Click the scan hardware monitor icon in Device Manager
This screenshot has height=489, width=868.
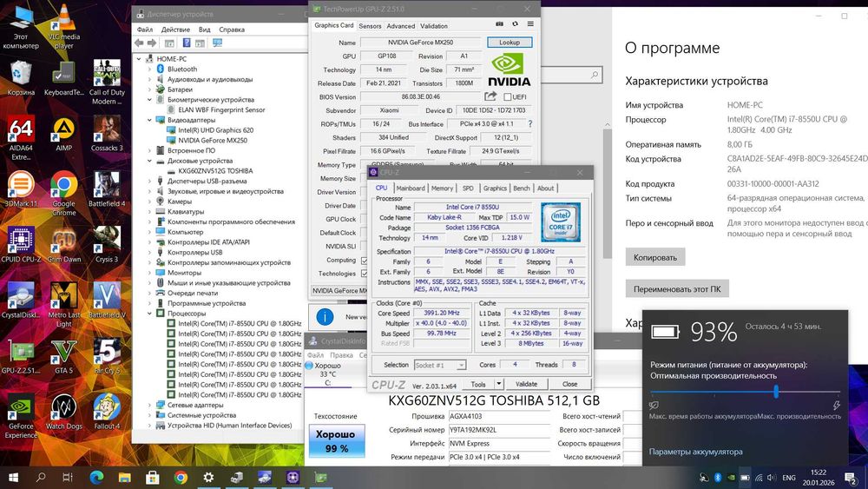tap(217, 43)
